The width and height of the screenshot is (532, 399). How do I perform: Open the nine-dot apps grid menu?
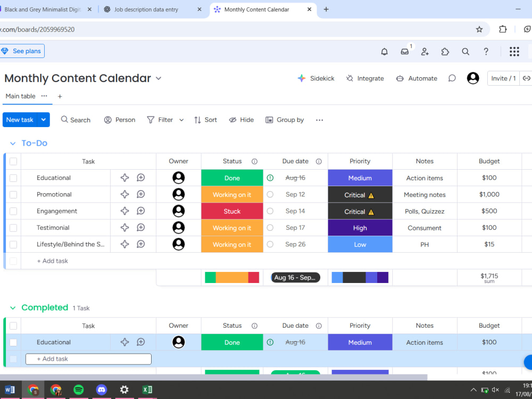(x=514, y=52)
